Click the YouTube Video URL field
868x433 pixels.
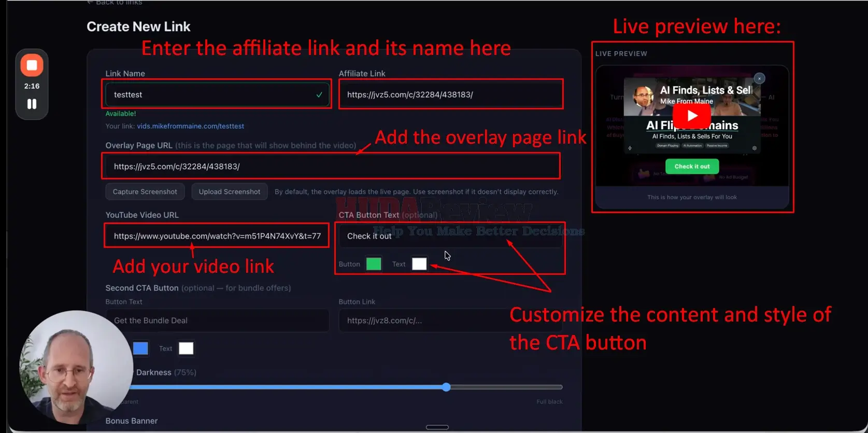point(217,236)
